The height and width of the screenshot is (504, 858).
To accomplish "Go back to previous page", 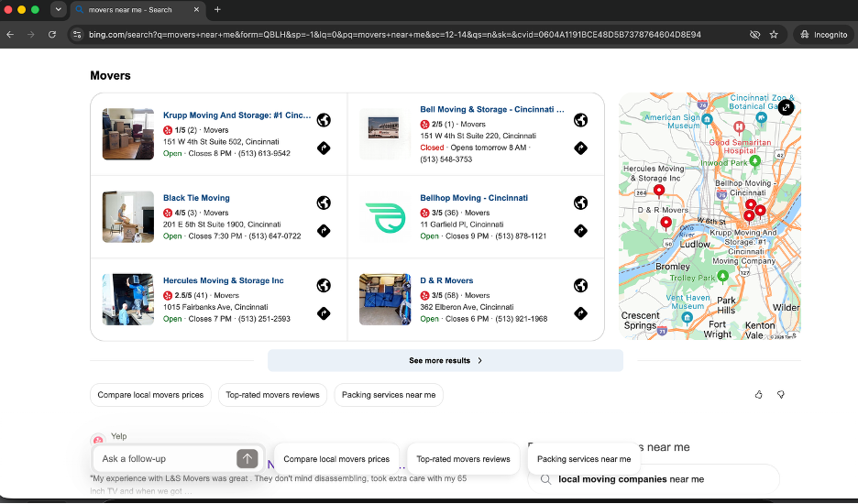I will (10, 35).
